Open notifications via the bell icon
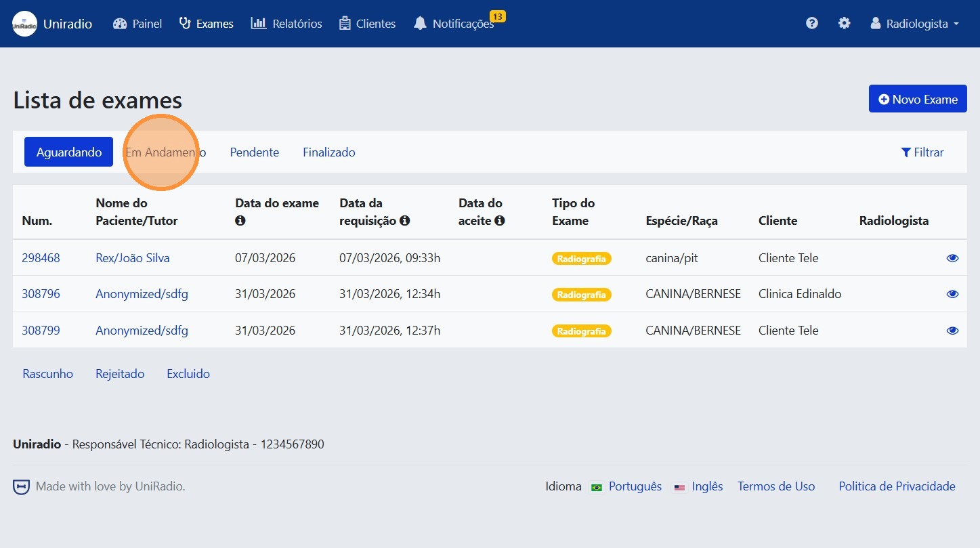Screen dimensions: 980x548 tap(420, 23)
